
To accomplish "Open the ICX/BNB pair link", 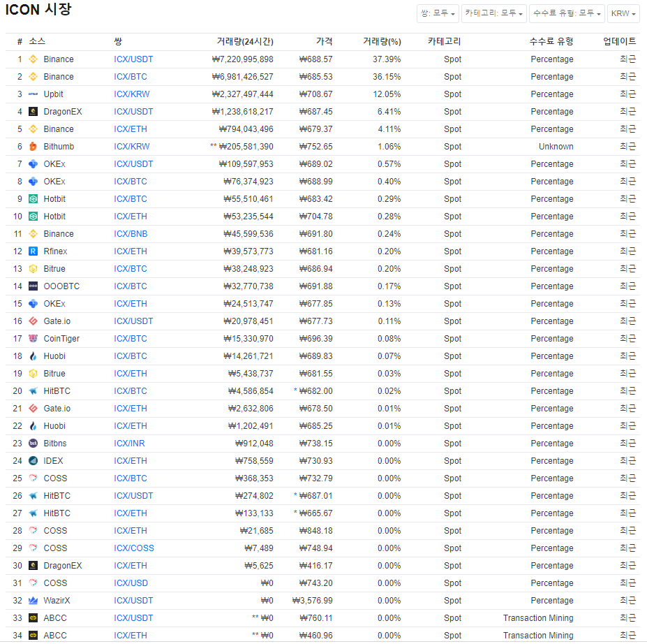I will pyautogui.click(x=131, y=234).
